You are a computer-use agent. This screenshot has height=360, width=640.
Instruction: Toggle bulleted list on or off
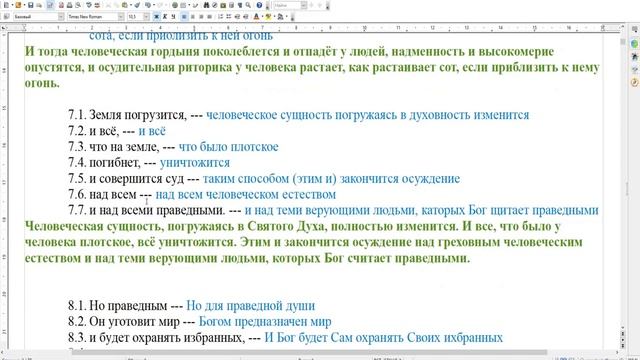[229, 16]
